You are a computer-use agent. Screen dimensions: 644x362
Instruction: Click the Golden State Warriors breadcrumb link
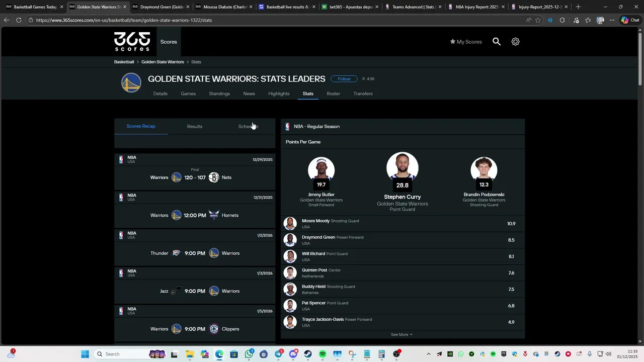[163, 62]
